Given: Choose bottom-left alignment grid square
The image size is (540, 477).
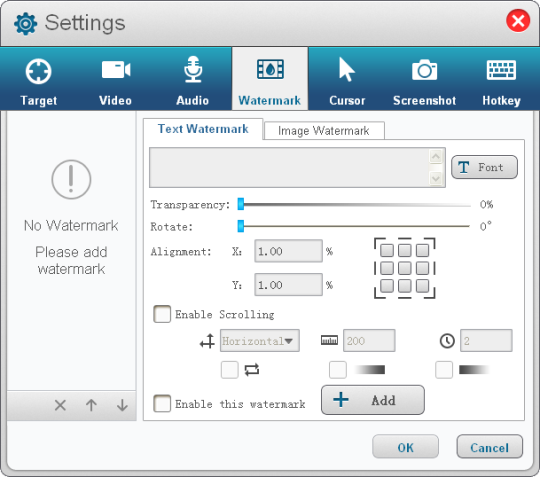Looking at the screenshot, I should [387, 286].
